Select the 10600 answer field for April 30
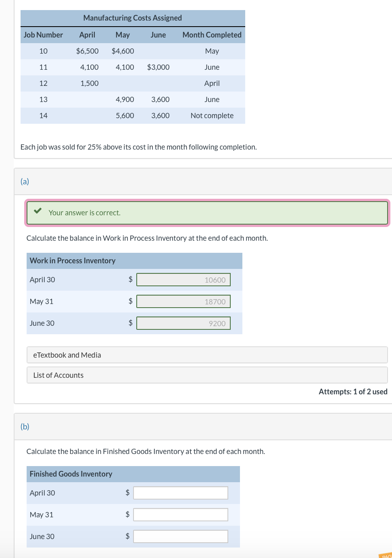This screenshot has height=558, width=392. pyautogui.click(x=183, y=279)
